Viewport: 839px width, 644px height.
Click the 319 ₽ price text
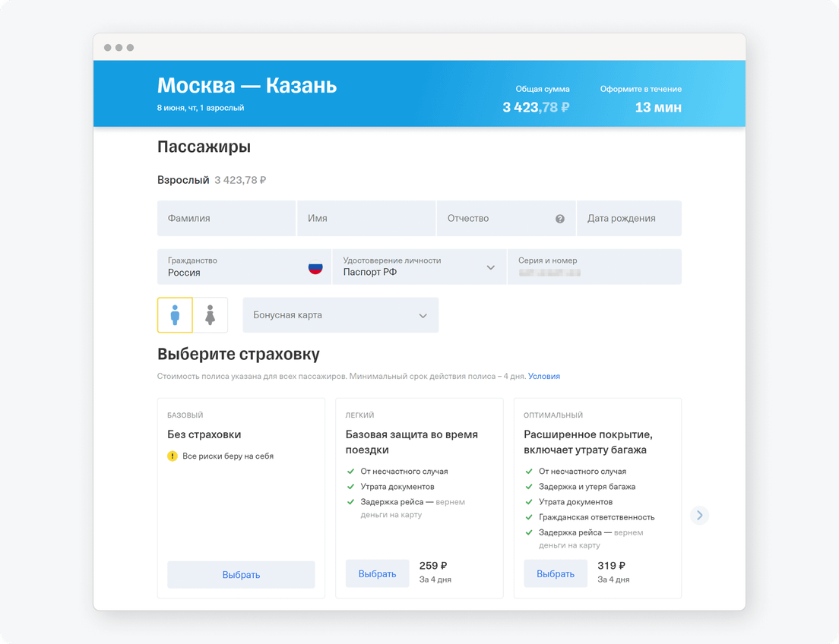click(x=611, y=565)
